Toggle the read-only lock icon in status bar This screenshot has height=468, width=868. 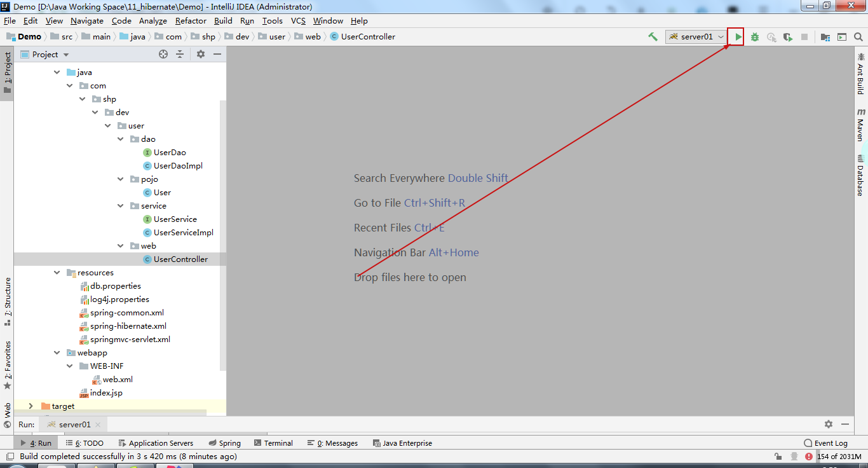[x=778, y=457]
